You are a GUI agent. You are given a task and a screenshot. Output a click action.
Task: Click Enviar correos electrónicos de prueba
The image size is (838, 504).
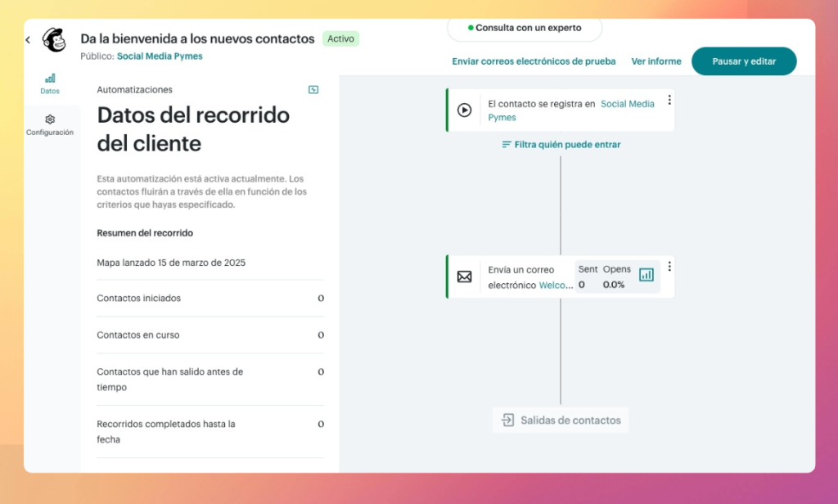tap(534, 61)
